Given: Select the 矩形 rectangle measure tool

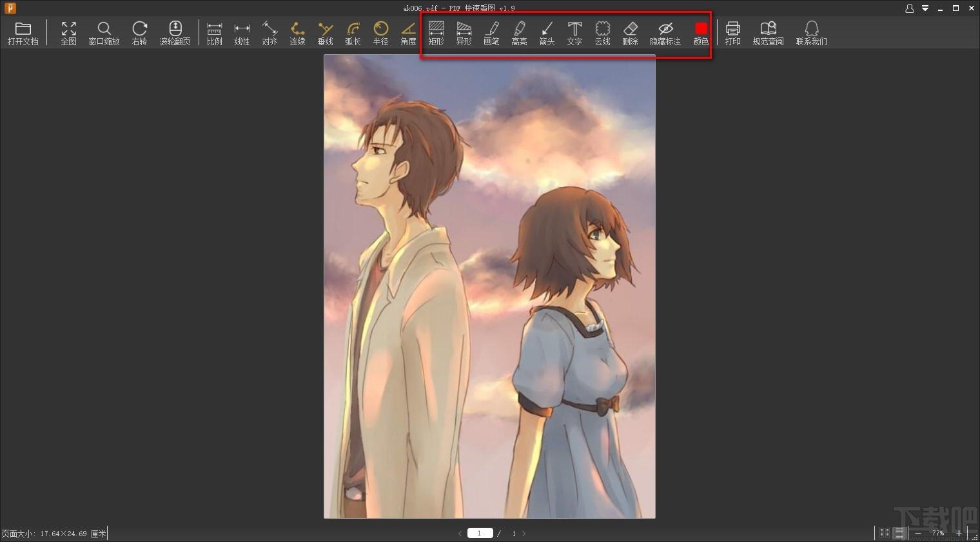Looking at the screenshot, I should click(x=436, y=33).
